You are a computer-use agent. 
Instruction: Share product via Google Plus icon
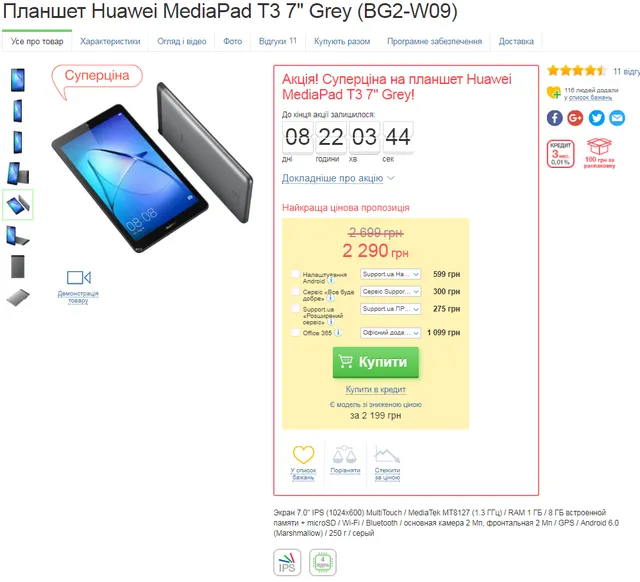[x=575, y=118]
